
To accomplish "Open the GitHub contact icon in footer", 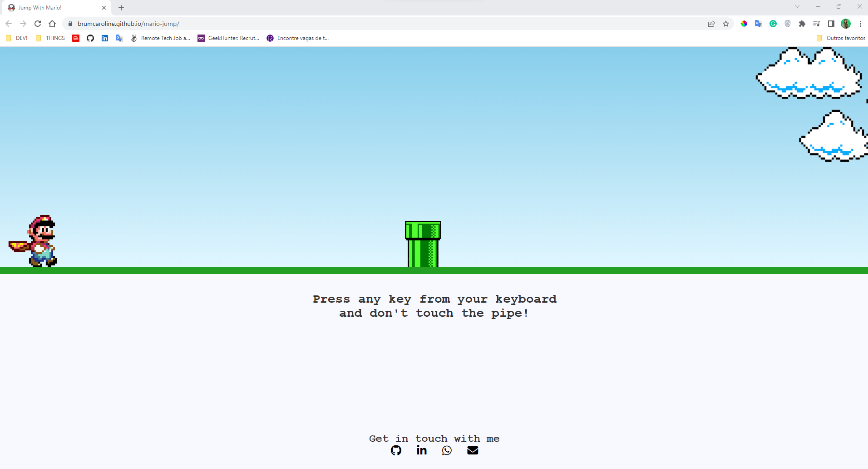I will (x=396, y=450).
